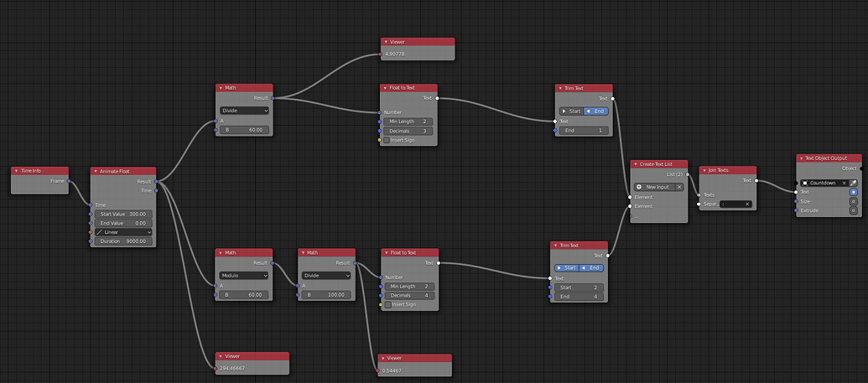Collapse the Viewer node showing 0.54467
Viewport: 868px width, 383px height.
[383, 358]
